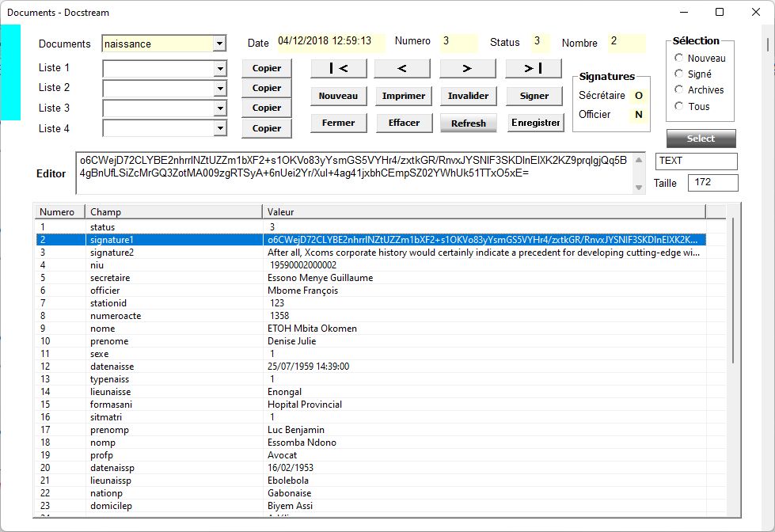
Task: Go to next record with > button
Action: coord(467,69)
